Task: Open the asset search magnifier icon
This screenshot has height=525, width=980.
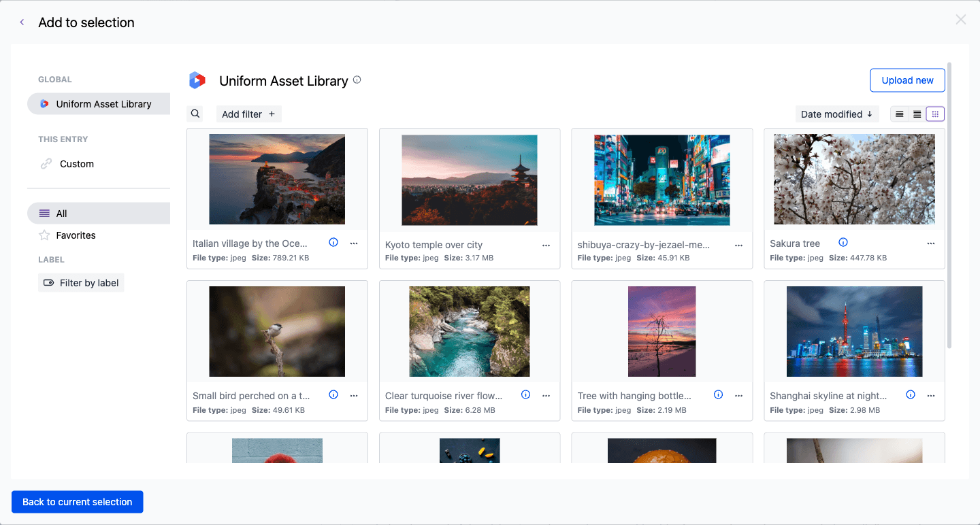Action: [x=195, y=114]
